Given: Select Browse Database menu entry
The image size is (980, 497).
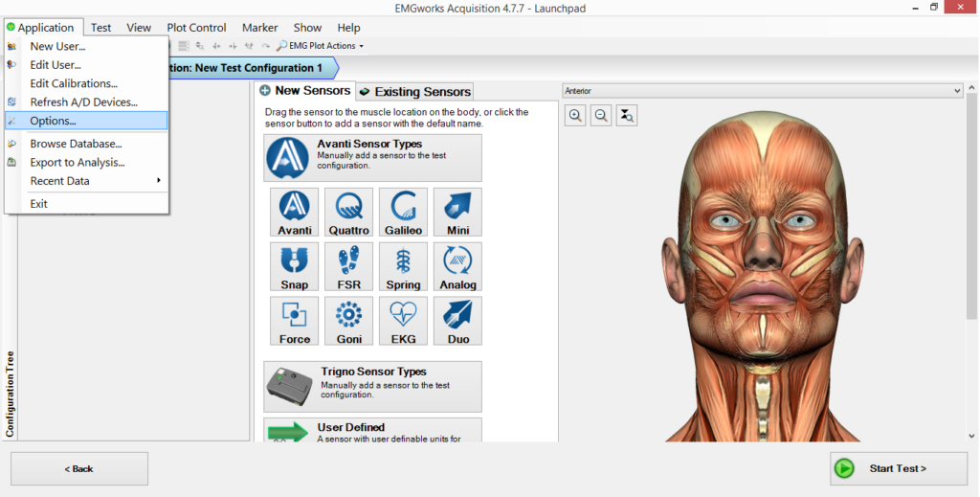Looking at the screenshot, I should [x=86, y=144].
